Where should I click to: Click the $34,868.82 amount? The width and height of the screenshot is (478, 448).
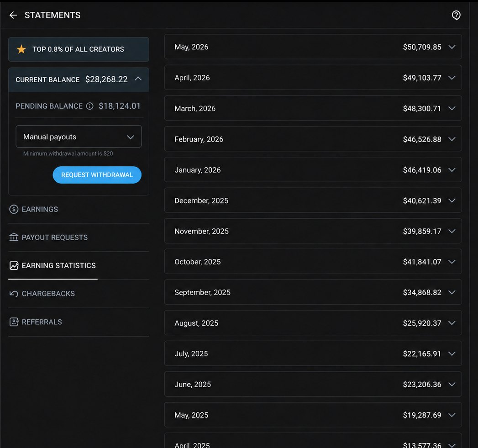(x=422, y=292)
